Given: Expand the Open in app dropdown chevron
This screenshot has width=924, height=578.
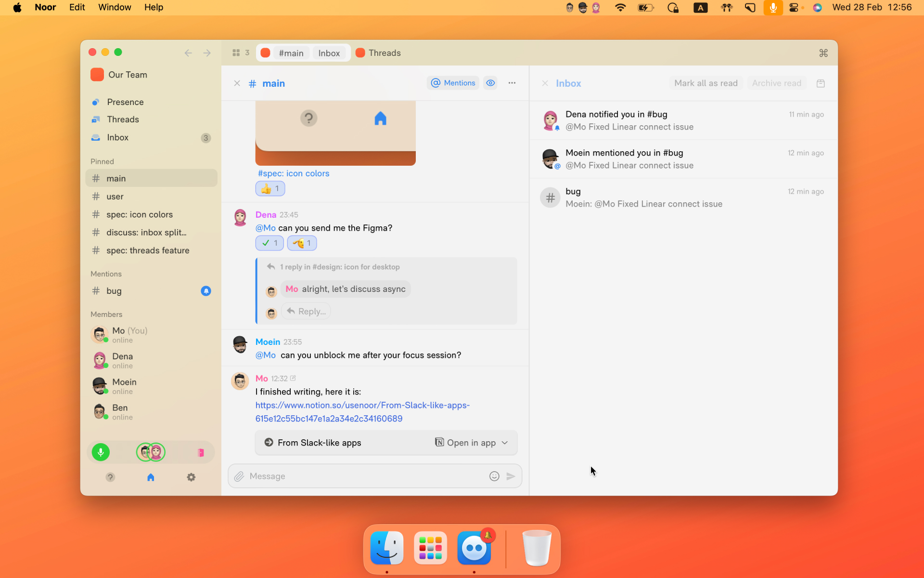Looking at the screenshot, I should 505,443.
